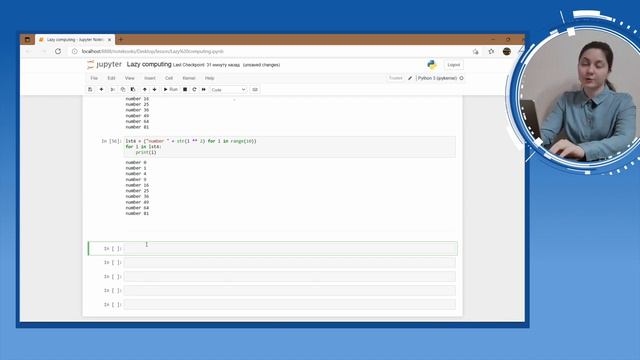Open the browser profile avatar
Viewport: 640px width, 360px height.
click(507, 51)
